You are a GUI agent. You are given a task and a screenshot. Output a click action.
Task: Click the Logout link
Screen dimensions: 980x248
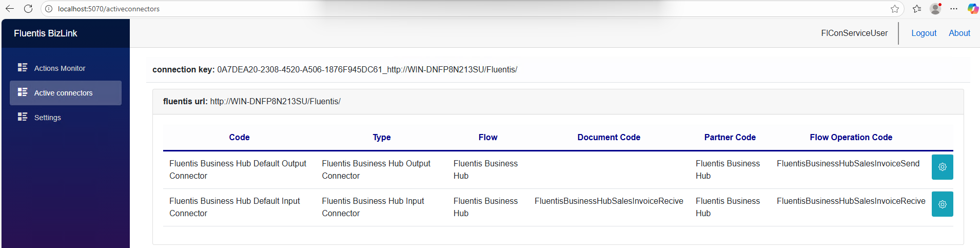click(924, 33)
